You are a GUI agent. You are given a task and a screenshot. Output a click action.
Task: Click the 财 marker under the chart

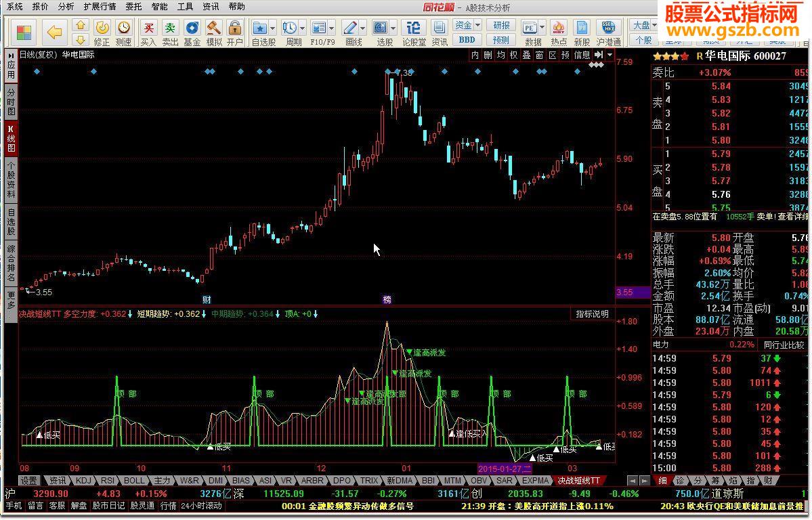click(206, 299)
